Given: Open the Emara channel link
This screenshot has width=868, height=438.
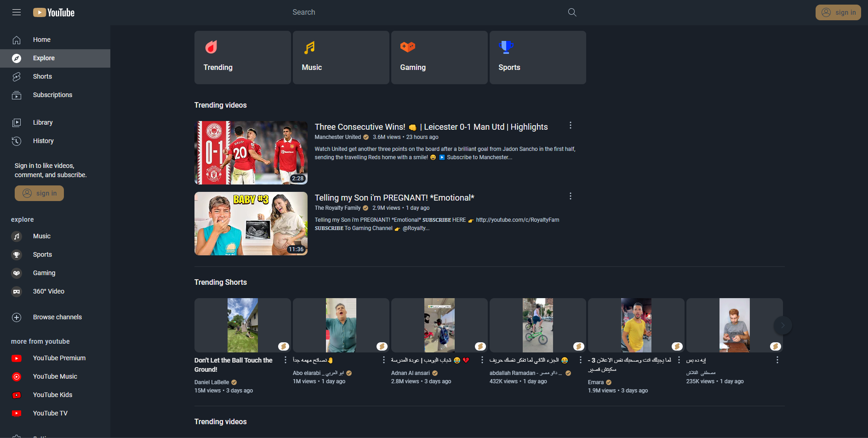Looking at the screenshot, I should [x=596, y=382].
